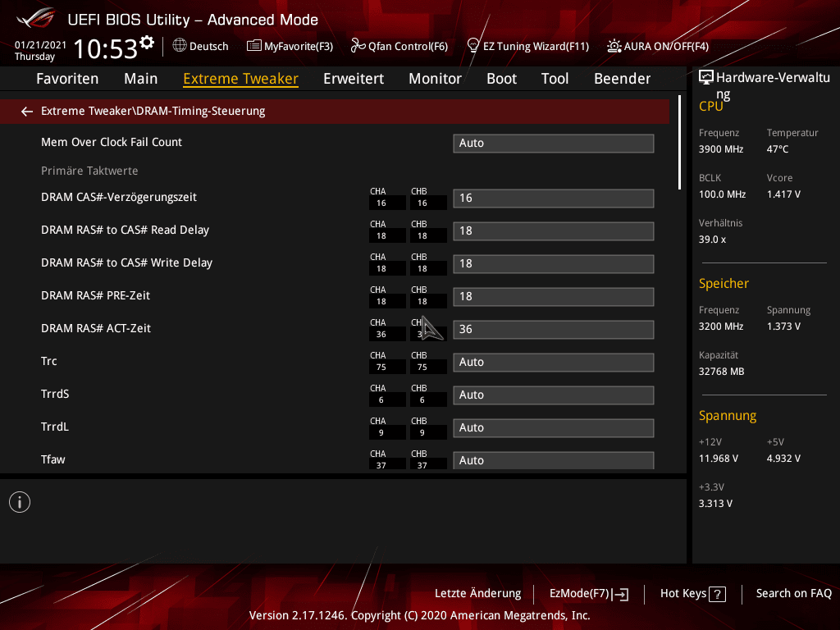The image size is (840, 630).
Task: Click the 10:53 clock display
Action: pyautogui.click(x=106, y=48)
